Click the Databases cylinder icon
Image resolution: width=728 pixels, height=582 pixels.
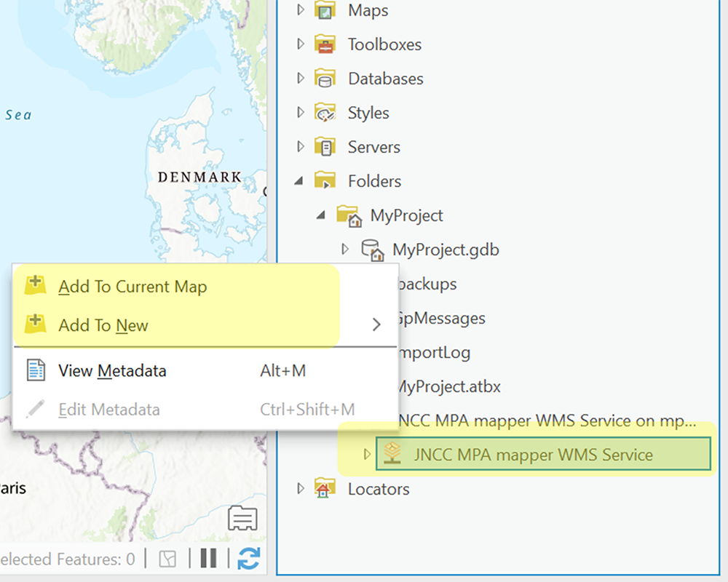[325, 79]
